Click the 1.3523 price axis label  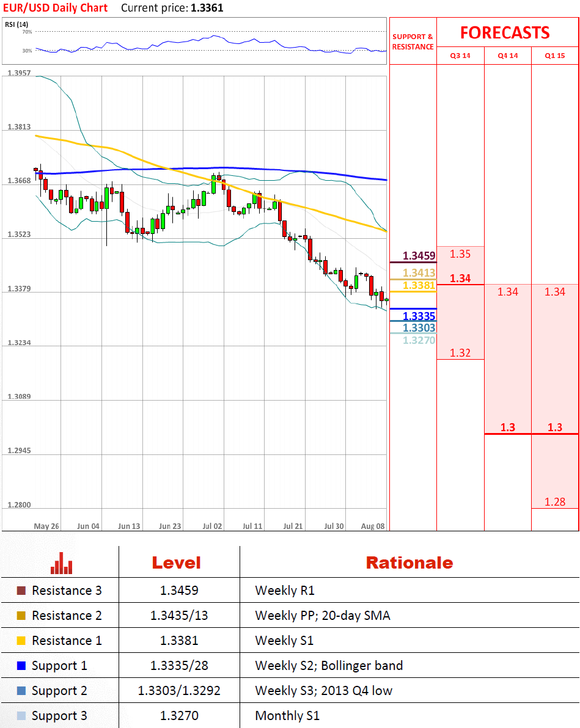tap(19, 235)
